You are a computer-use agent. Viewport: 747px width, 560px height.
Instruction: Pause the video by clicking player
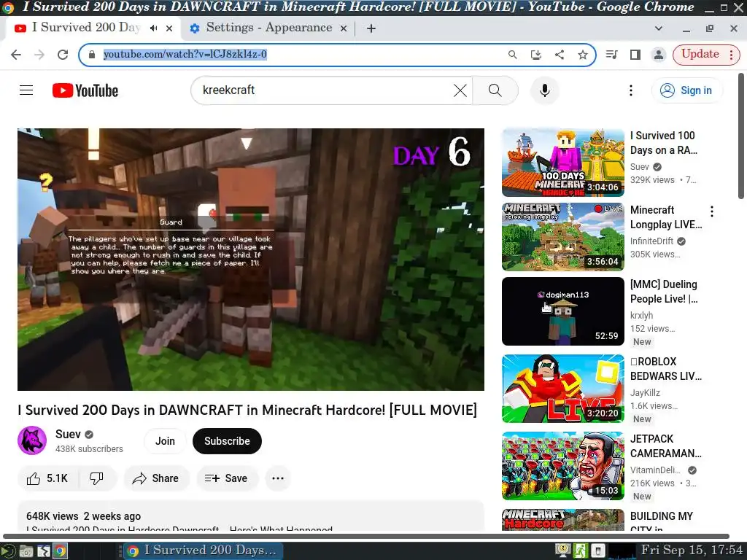(251, 260)
